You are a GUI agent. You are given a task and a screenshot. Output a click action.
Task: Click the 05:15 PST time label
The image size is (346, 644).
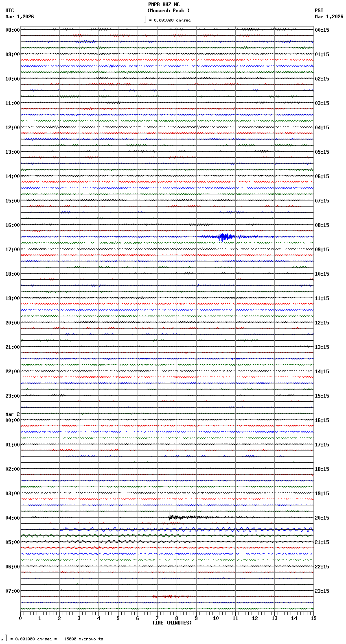coord(322,152)
